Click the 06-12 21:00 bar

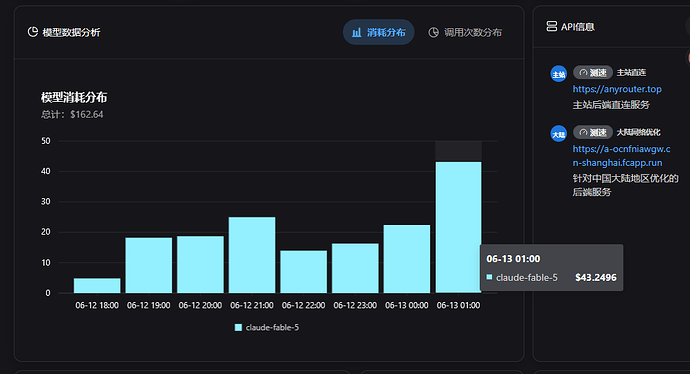tap(252, 255)
